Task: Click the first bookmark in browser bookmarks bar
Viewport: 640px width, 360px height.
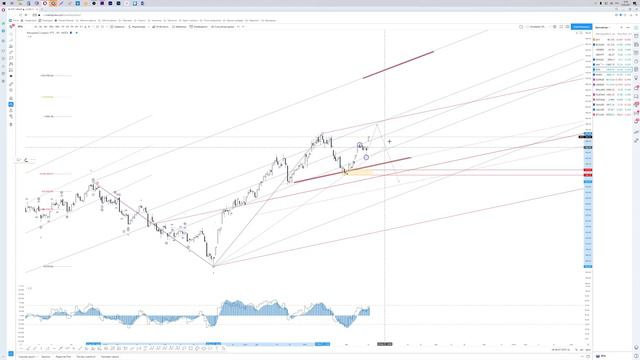Action: coord(14,20)
